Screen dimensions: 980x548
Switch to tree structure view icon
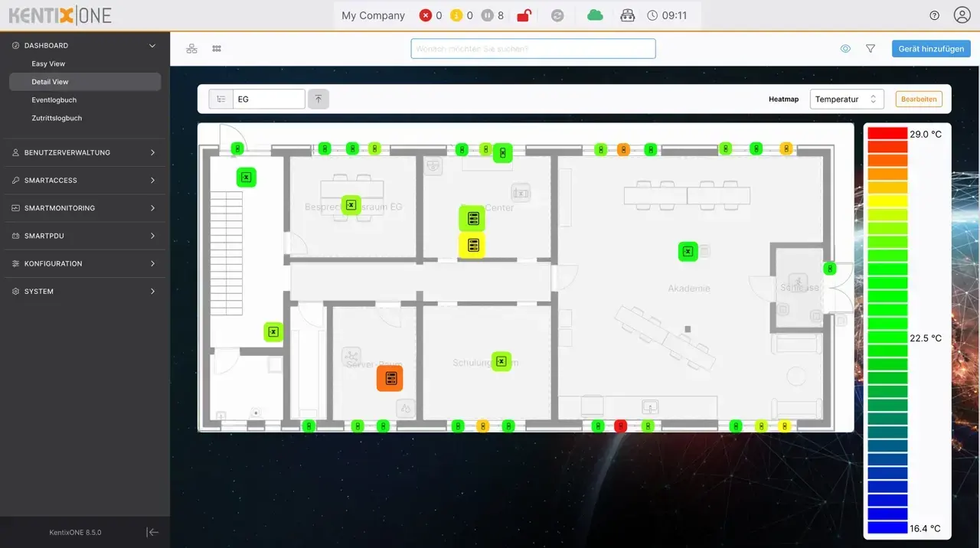(x=192, y=48)
